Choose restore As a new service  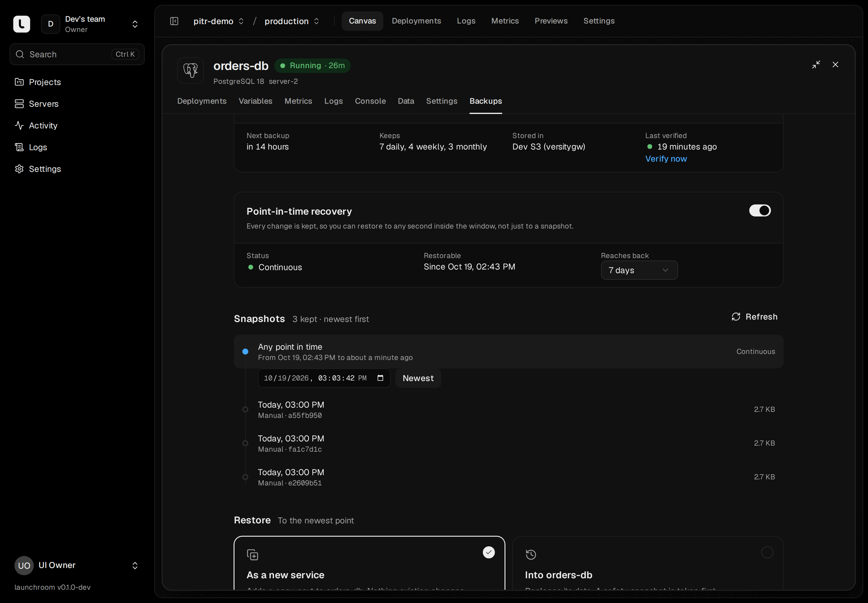[370, 563]
